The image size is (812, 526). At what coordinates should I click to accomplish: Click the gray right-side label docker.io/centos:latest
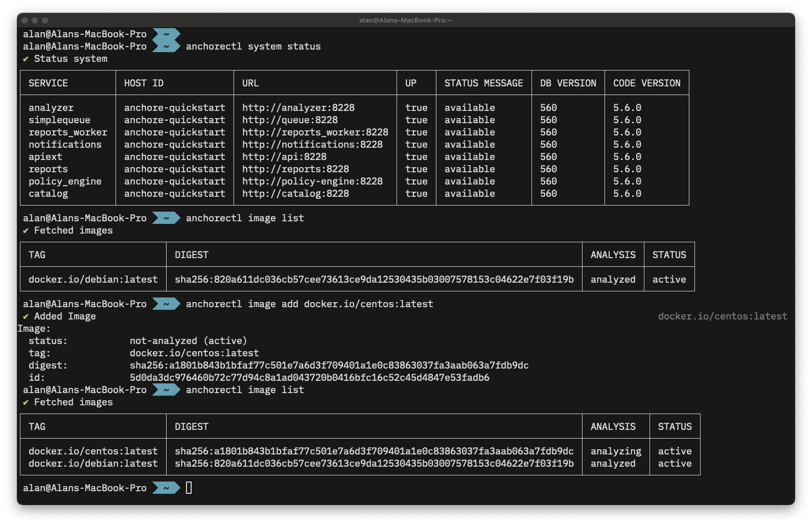[x=723, y=316]
